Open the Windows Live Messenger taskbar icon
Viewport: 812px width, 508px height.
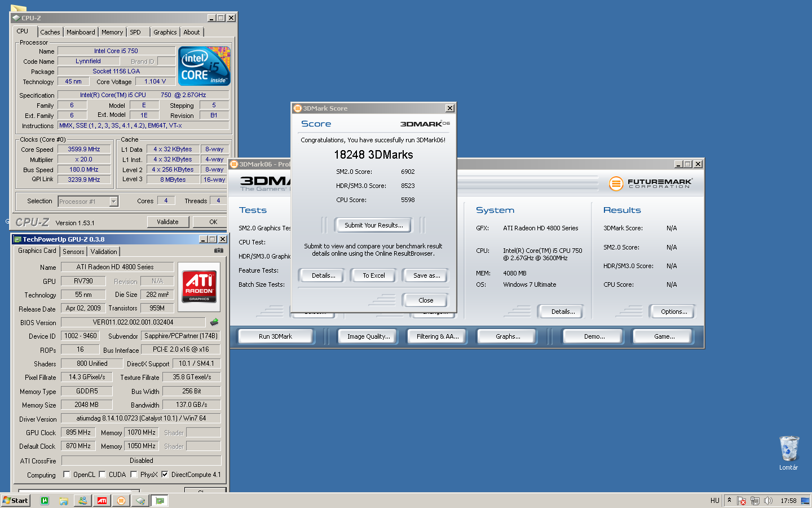tap(83, 501)
